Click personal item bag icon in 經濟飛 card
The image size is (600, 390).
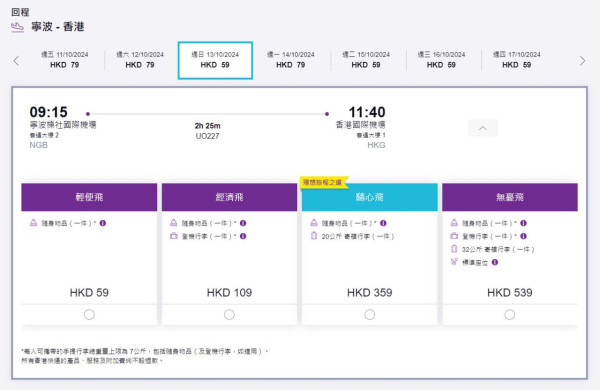174,223
